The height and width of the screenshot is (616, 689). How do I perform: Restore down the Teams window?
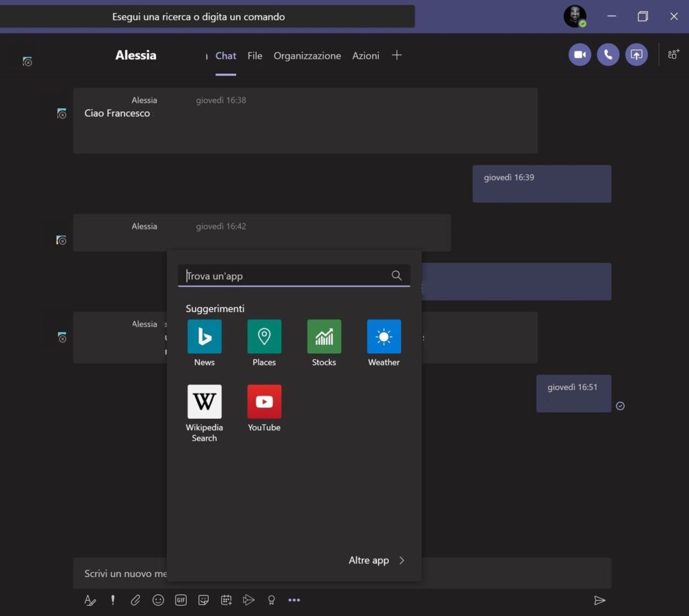point(643,16)
